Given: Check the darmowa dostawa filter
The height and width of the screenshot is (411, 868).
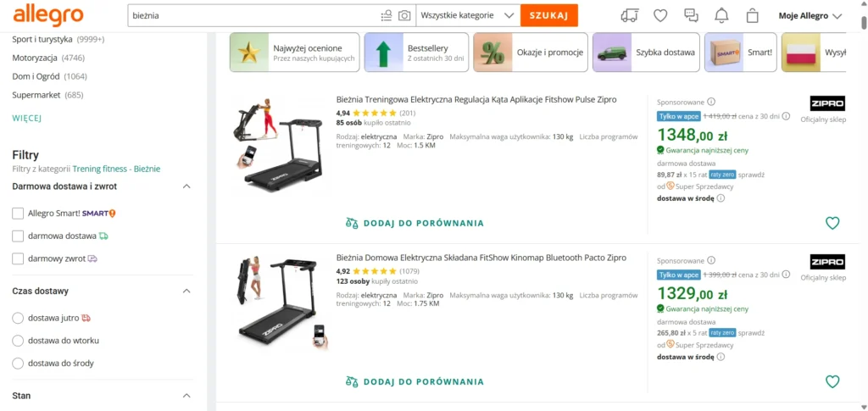Looking at the screenshot, I should [18, 236].
